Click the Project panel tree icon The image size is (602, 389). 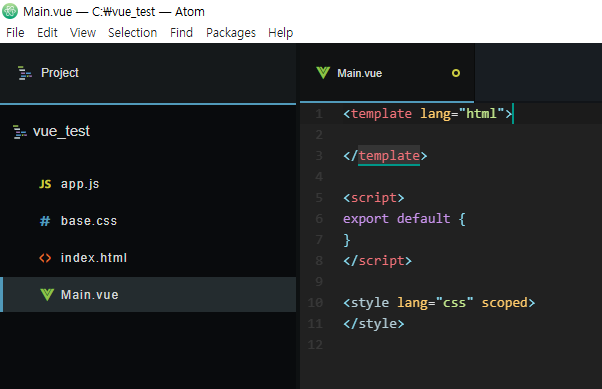(x=25, y=73)
